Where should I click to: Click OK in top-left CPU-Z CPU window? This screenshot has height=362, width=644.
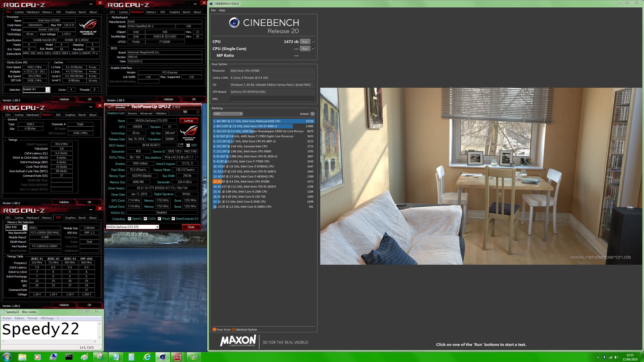(x=90, y=99)
